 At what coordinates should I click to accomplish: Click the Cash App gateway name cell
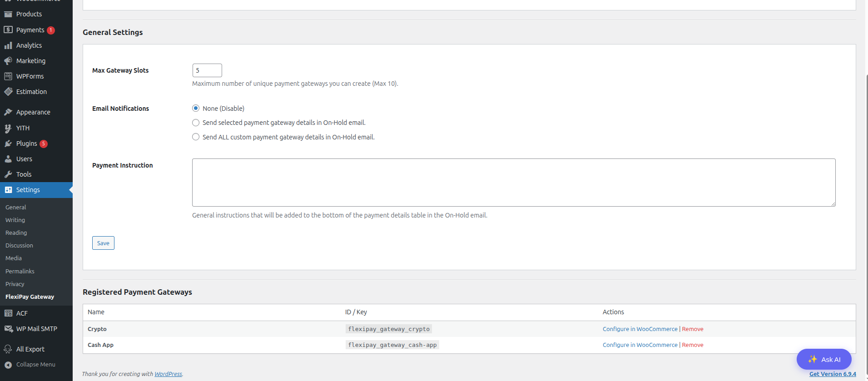click(100, 345)
